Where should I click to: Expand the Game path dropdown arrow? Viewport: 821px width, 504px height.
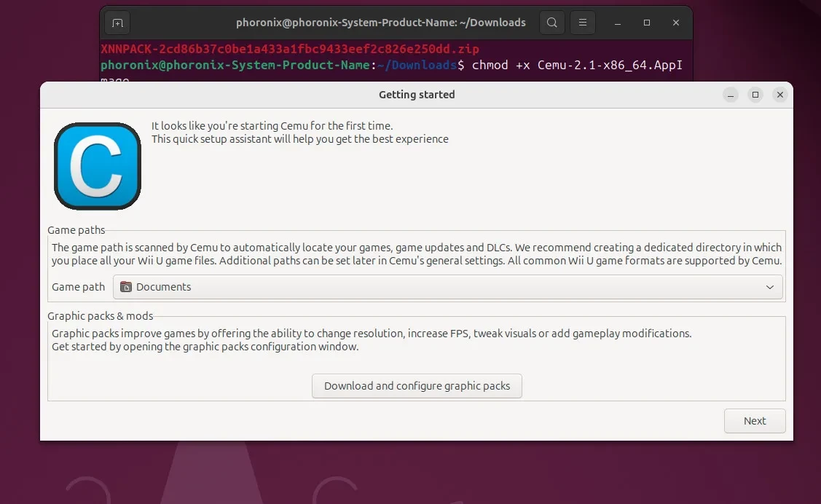[x=770, y=287]
